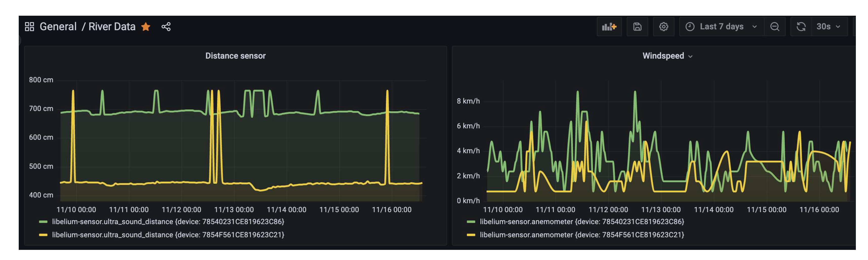The image size is (868, 260).
Task: Open the Last 7 days time picker
Action: pos(721,27)
